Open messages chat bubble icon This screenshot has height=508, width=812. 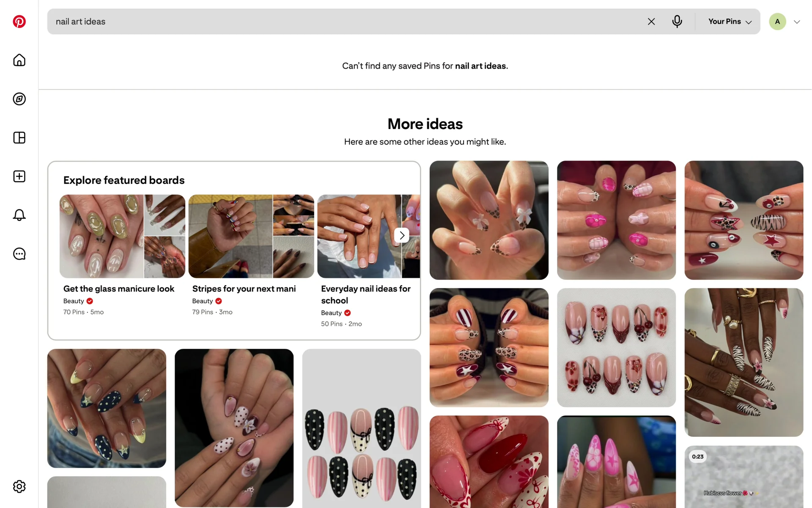point(19,254)
